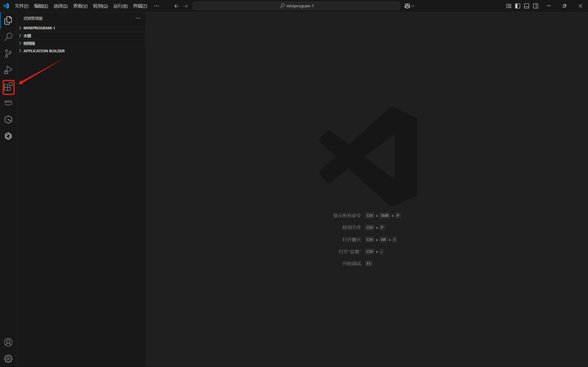Open the Customize Layout control

(509, 6)
